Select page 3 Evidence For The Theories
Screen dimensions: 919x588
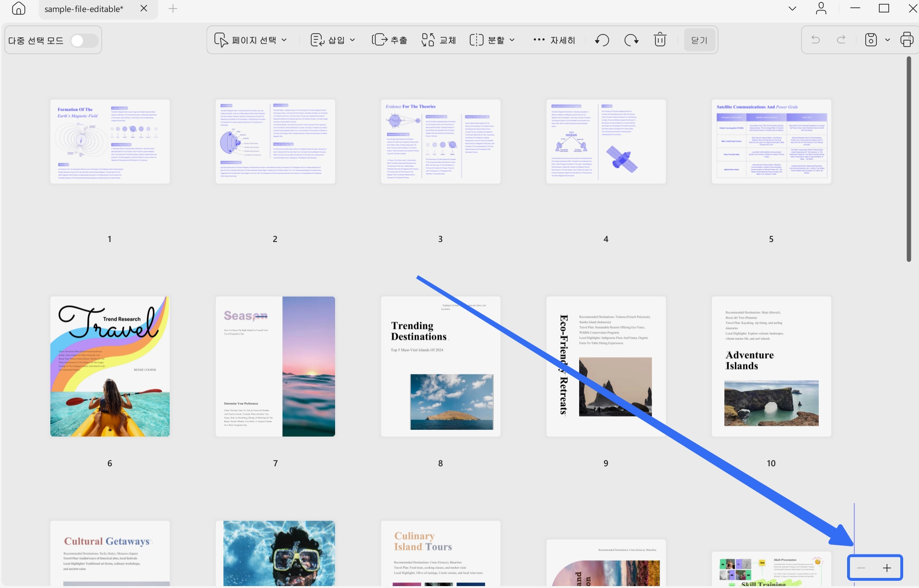tap(441, 141)
